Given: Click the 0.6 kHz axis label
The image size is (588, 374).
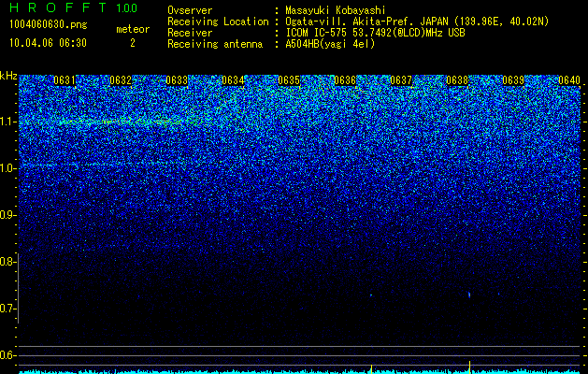Looking at the screenshot, I should point(7,355).
